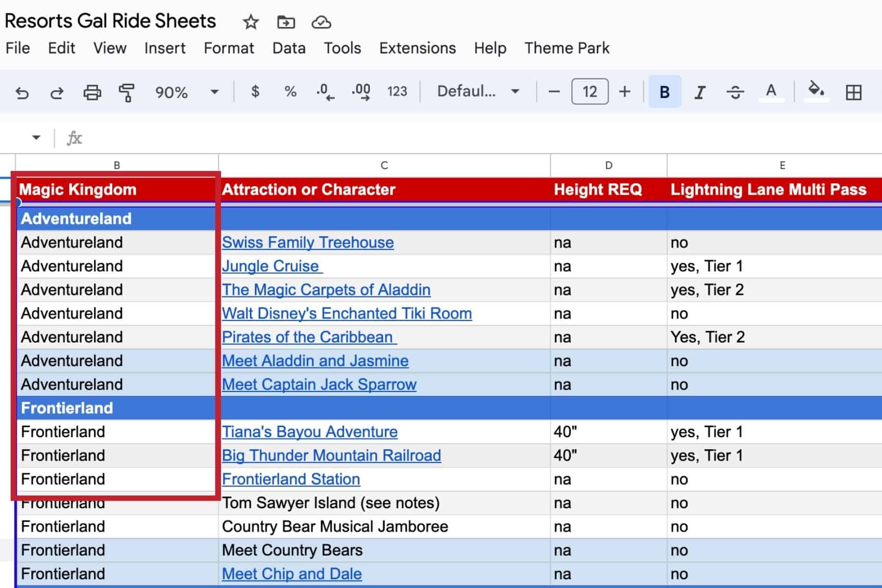Select column C header

tap(385, 166)
